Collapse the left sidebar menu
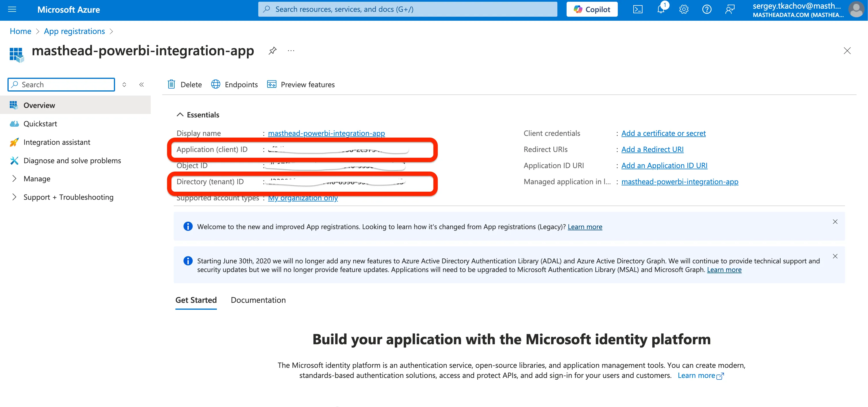 pos(142,85)
